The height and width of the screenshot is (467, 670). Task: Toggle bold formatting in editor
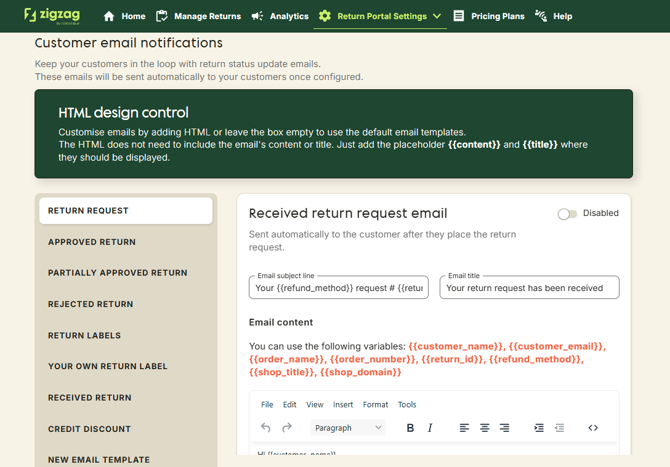[x=410, y=428]
